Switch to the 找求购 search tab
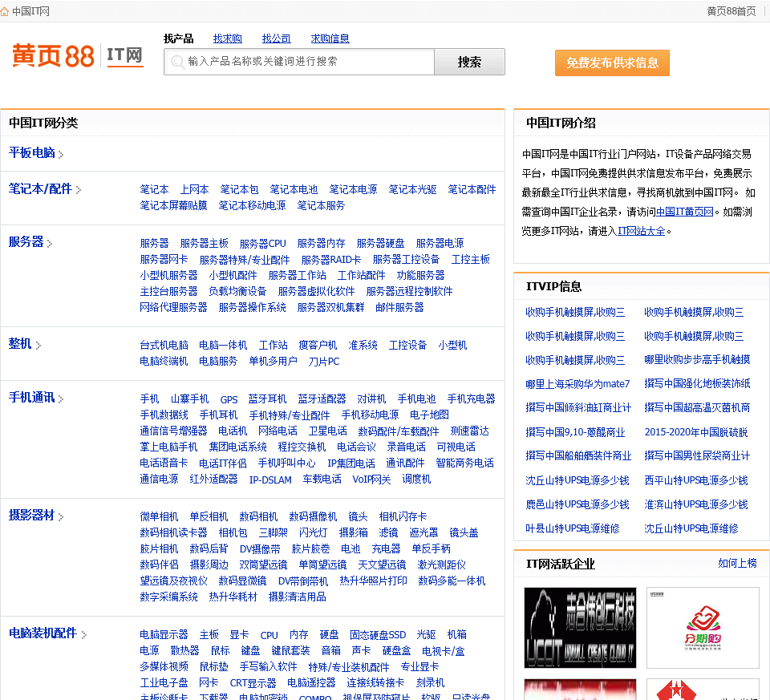This screenshot has height=700, width=770. pyautogui.click(x=227, y=38)
